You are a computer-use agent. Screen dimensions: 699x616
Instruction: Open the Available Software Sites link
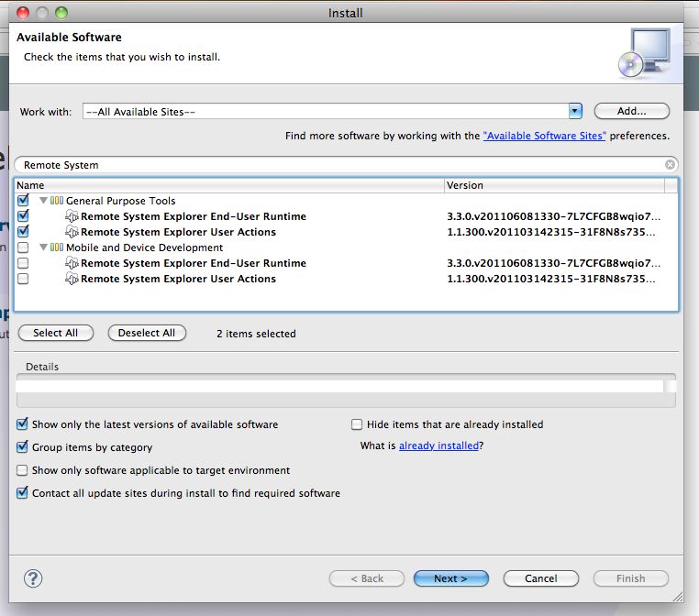544,136
